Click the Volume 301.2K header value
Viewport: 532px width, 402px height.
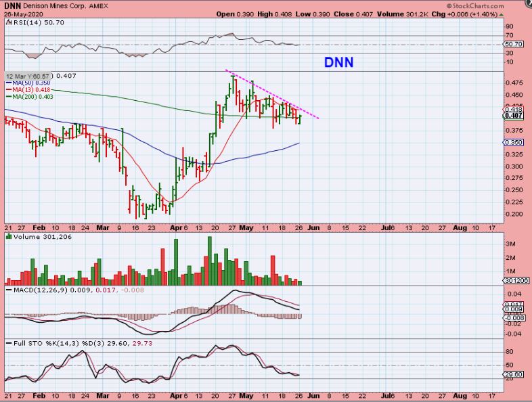click(402, 14)
